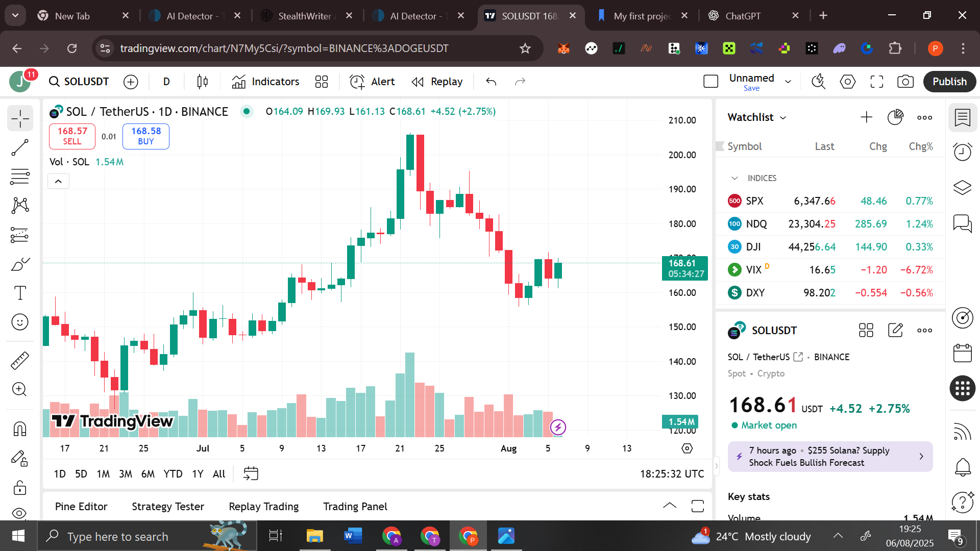Open the chart layout setup square icon
The height and width of the screenshot is (551, 980).
pyautogui.click(x=710, y=82)
